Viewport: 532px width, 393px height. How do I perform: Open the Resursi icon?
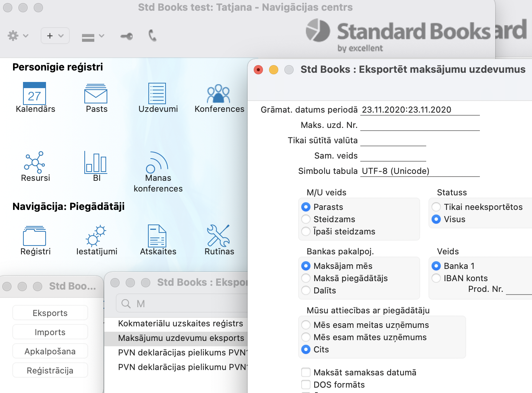34,162
